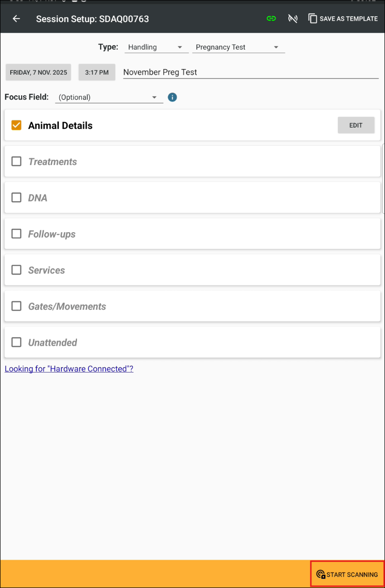Click the Save As Template copy icon
This screenshot has height=588, width=385.
tap(312, 19)
